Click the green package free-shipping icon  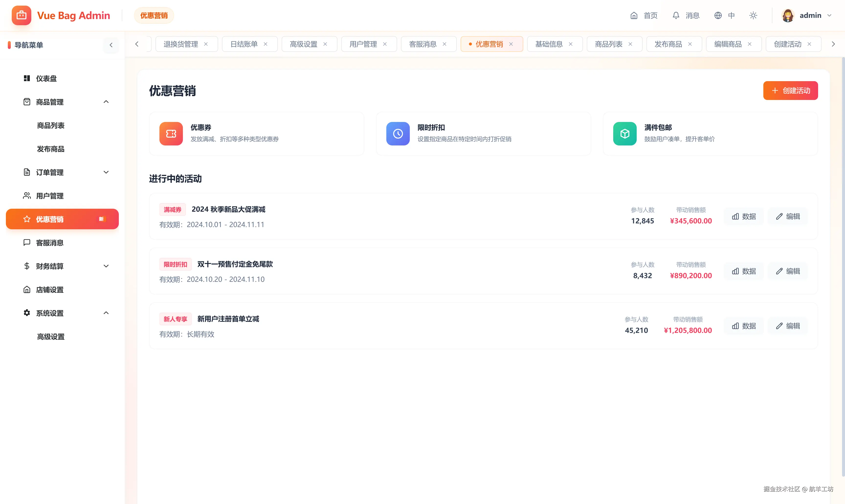point(624,133)
